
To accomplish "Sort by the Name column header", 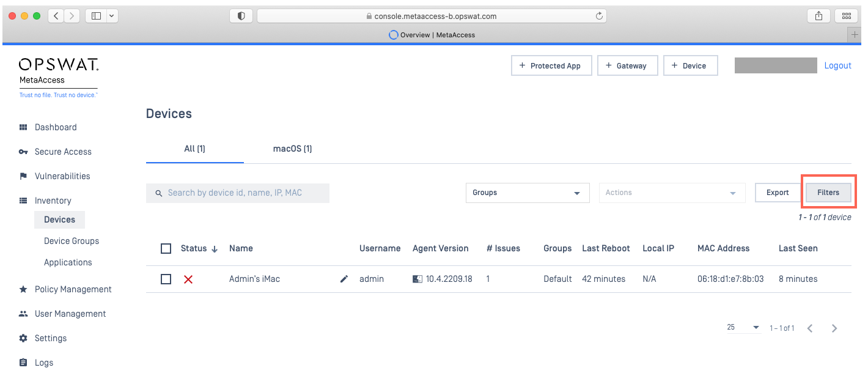I will 241,248.
